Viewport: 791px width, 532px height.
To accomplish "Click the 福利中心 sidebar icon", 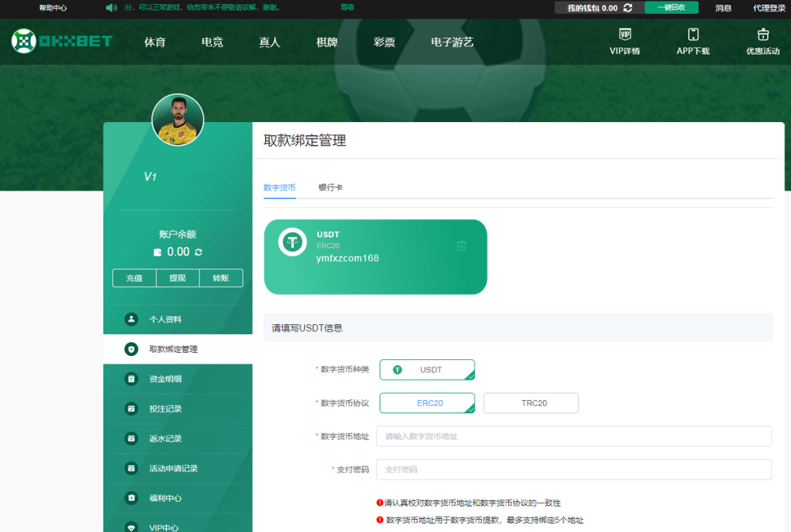I will [x=131, y=498].
